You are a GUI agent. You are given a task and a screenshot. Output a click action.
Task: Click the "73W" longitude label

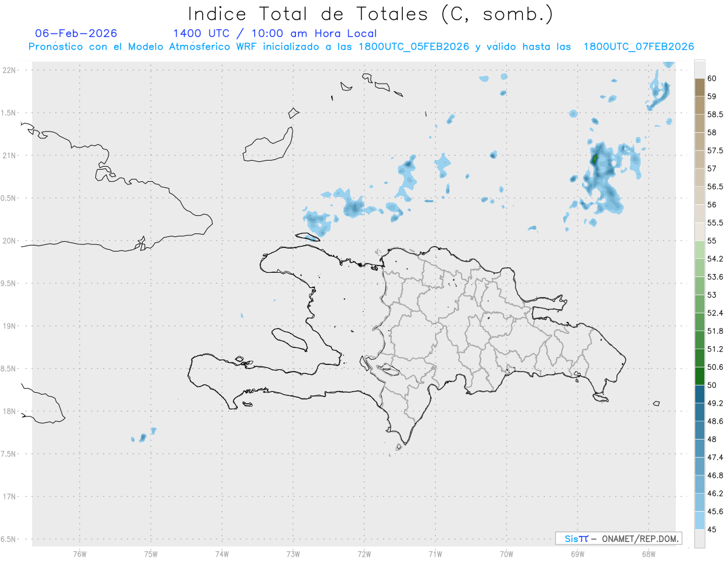(x=293, y=554)
